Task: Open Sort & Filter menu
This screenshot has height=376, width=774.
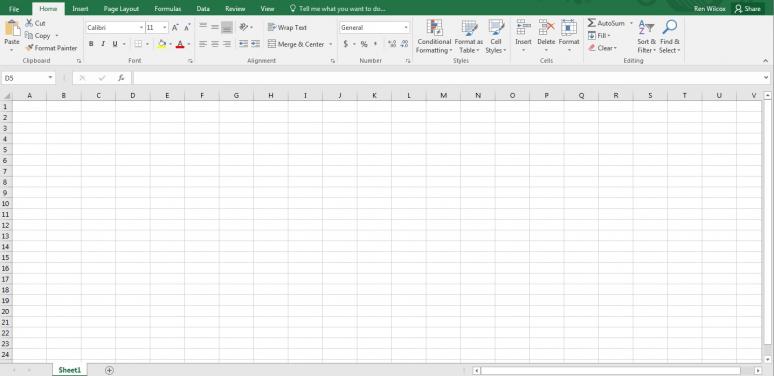Action: (646, 37)
